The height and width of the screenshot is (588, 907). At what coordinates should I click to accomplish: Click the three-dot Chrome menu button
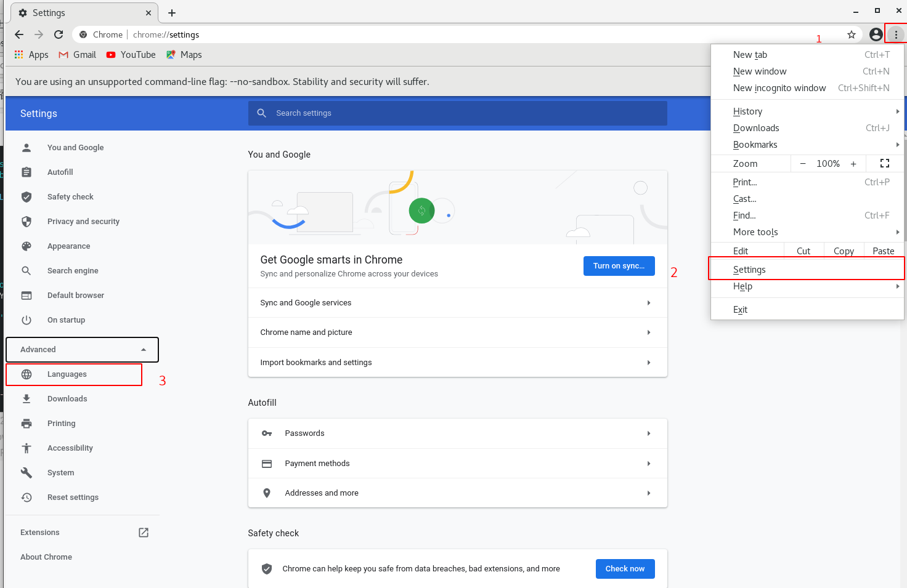point(896,34)
